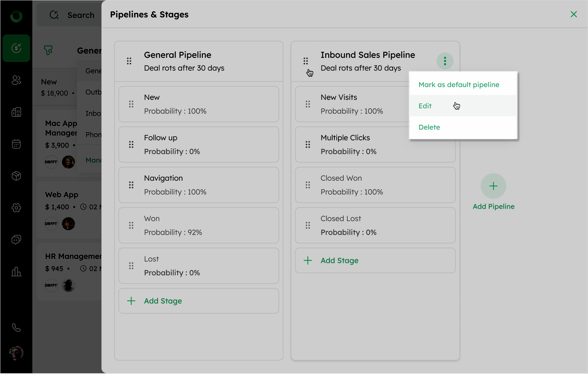The width and height of the screenshot is (588, 374).
Task: Open the calendar icon in sidebar
Action: click(16, 144)
